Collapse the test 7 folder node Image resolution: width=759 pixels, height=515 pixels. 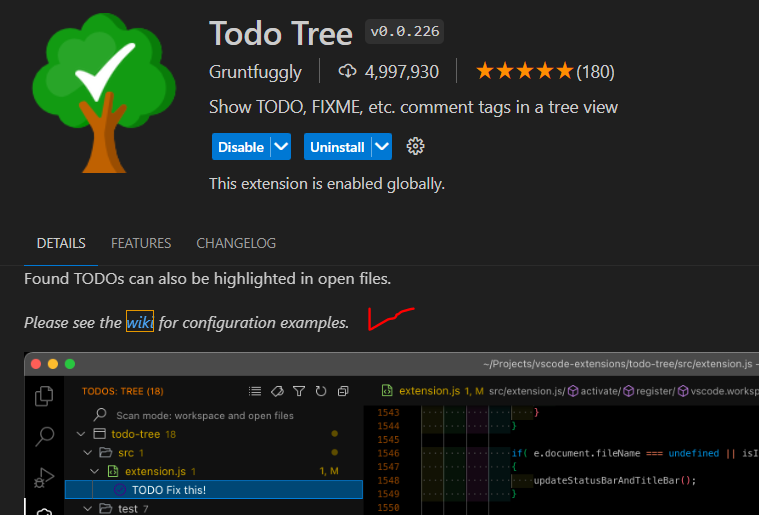pyautogui.click(x=88, y=508)
